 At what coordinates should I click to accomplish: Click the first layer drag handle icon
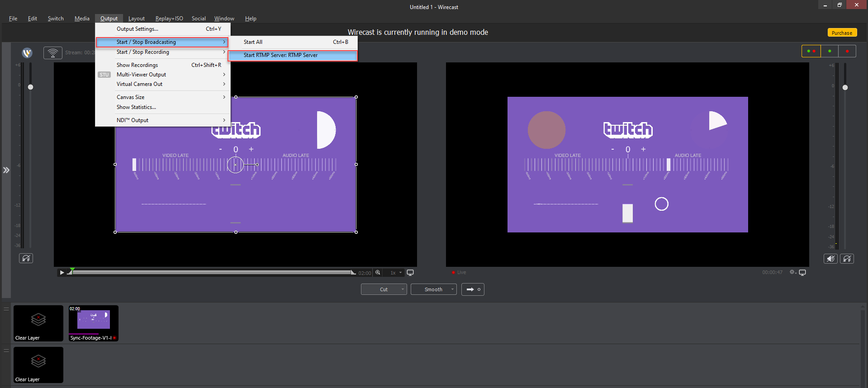[6, 309]
